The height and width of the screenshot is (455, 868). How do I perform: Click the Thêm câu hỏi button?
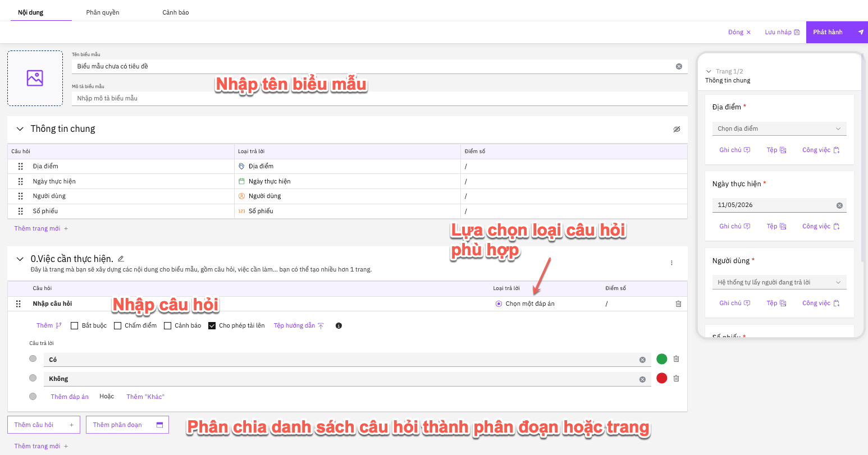click(44, 425)
